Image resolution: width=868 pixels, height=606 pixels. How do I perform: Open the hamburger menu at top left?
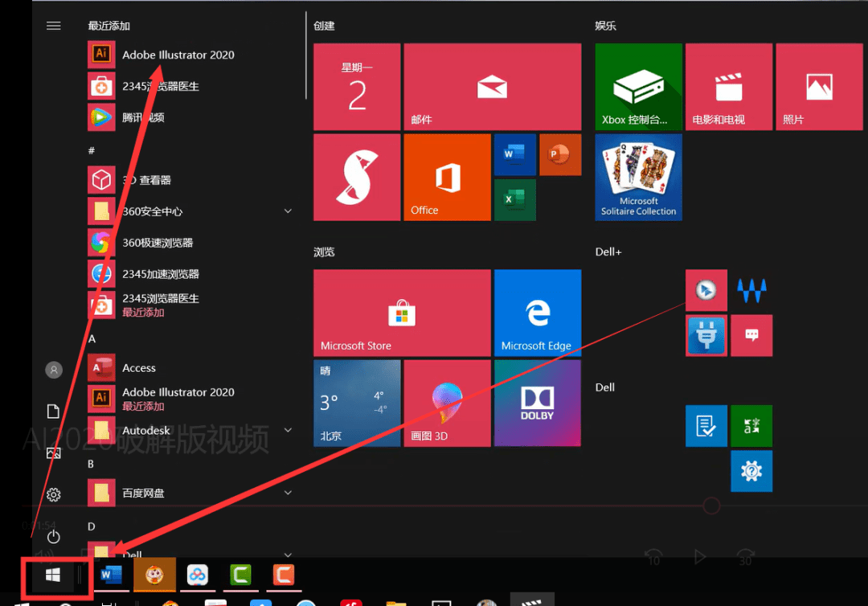(54, 26)
